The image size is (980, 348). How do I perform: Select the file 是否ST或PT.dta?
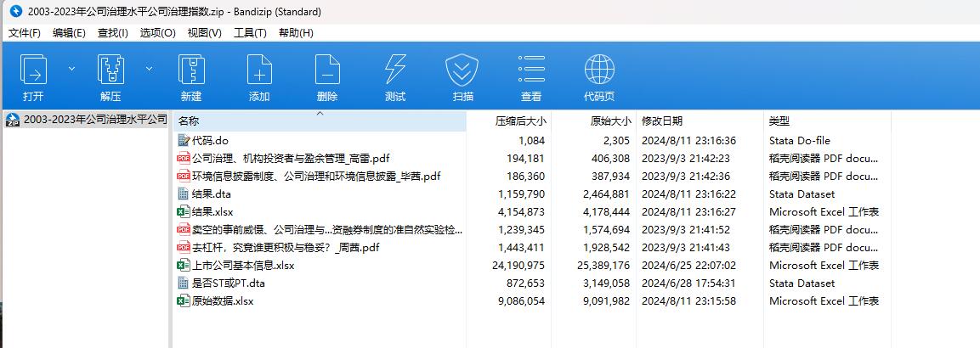click(229, 283)
